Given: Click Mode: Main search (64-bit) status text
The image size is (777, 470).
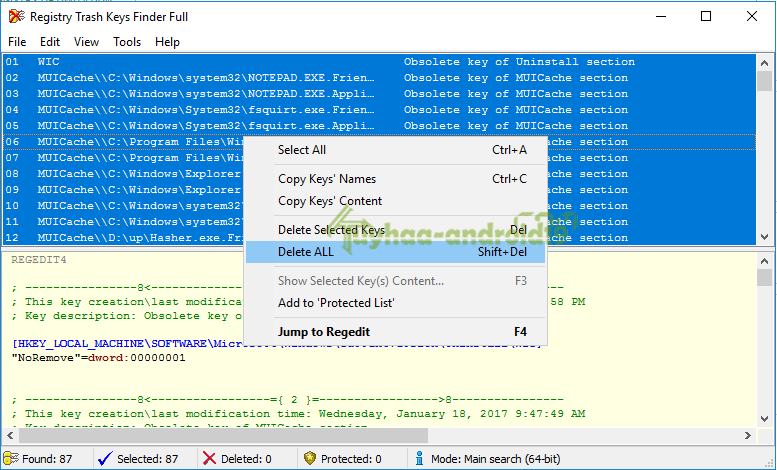Looking at the screenshot, I should point(496,459).
